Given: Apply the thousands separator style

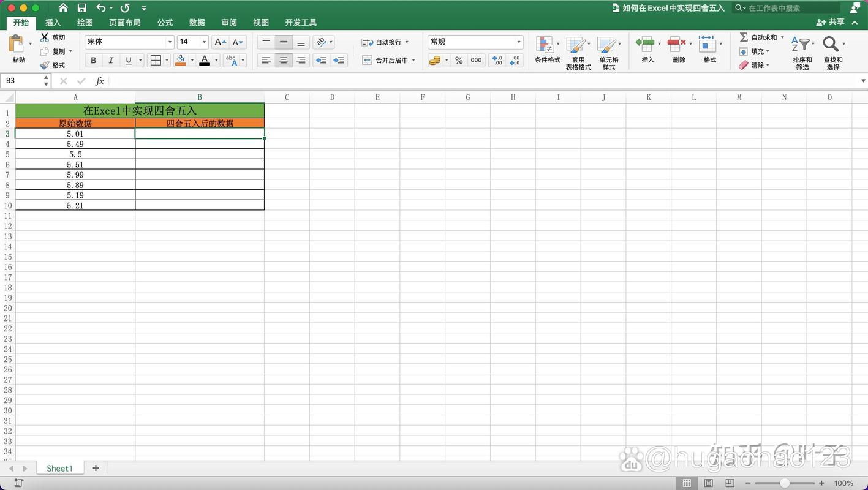Looking at the screenshot, I should click(x=476, y=60).
